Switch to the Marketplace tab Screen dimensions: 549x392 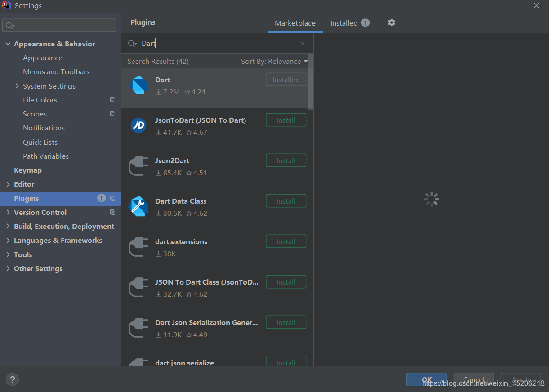[x=295, y=23]
